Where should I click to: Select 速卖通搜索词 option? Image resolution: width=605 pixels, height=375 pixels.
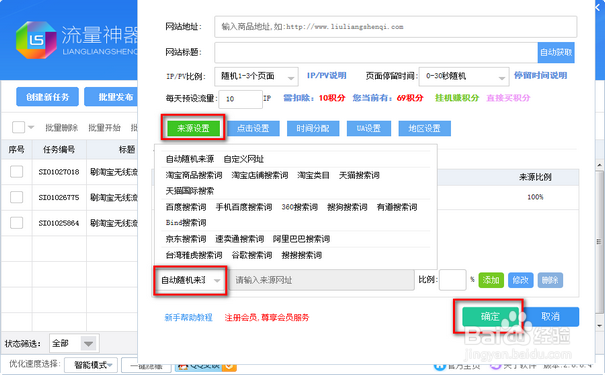point(240,239)
